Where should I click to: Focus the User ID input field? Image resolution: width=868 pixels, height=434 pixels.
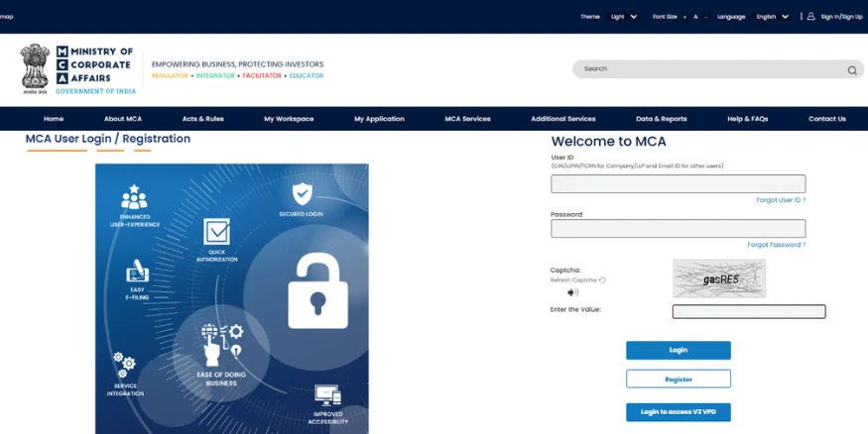pos(679,183)
